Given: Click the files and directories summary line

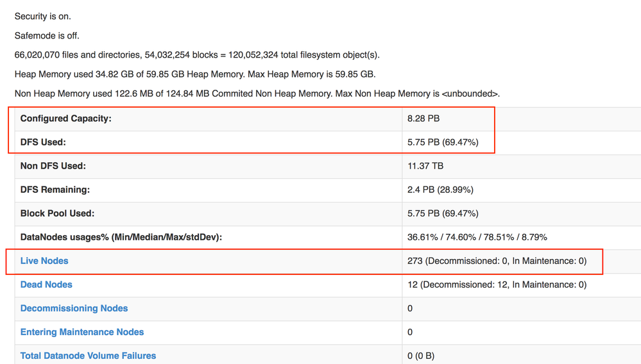Looking at the screenshot, I should click(197, 55).
